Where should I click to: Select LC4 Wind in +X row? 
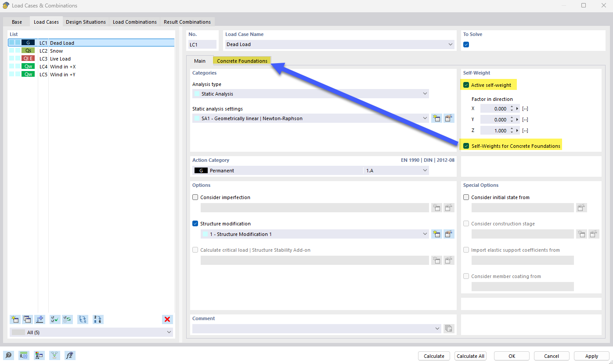[x=91, y=67]
